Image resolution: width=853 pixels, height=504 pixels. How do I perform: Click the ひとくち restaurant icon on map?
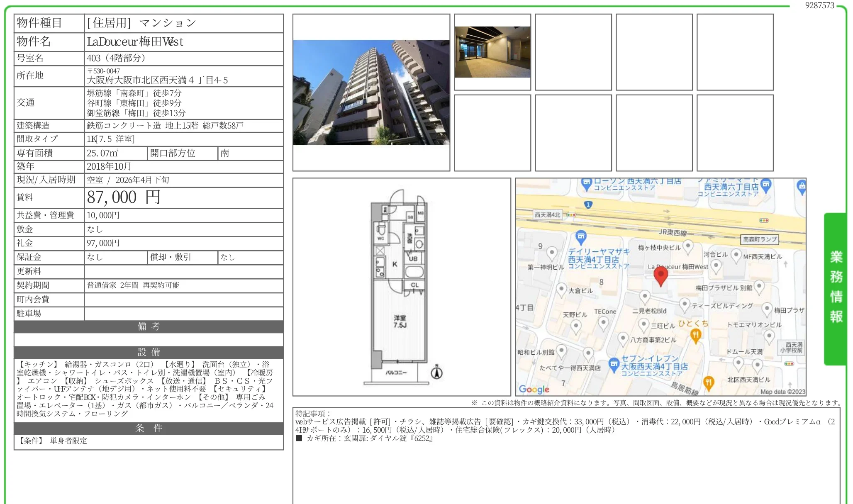click(x=696, y=335)
